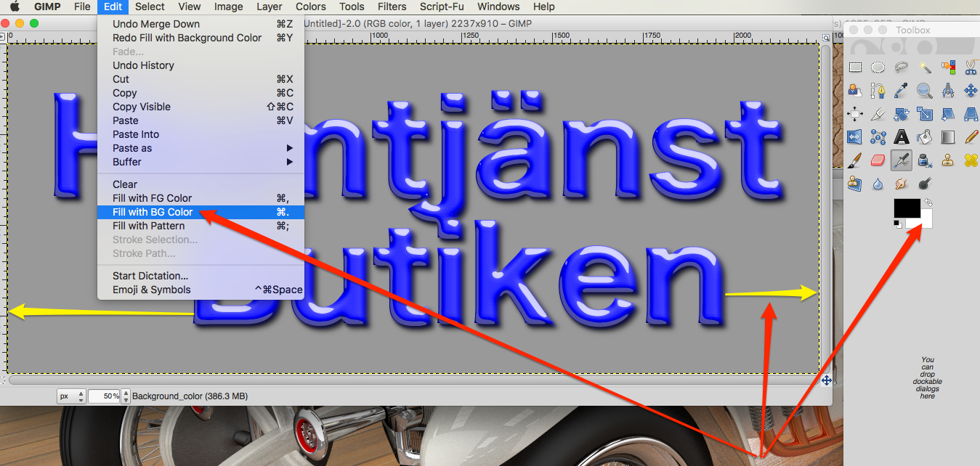This screenshot has width=980, height=466.
Task: Expand the Buffer submenu
Action: (202, 162)
